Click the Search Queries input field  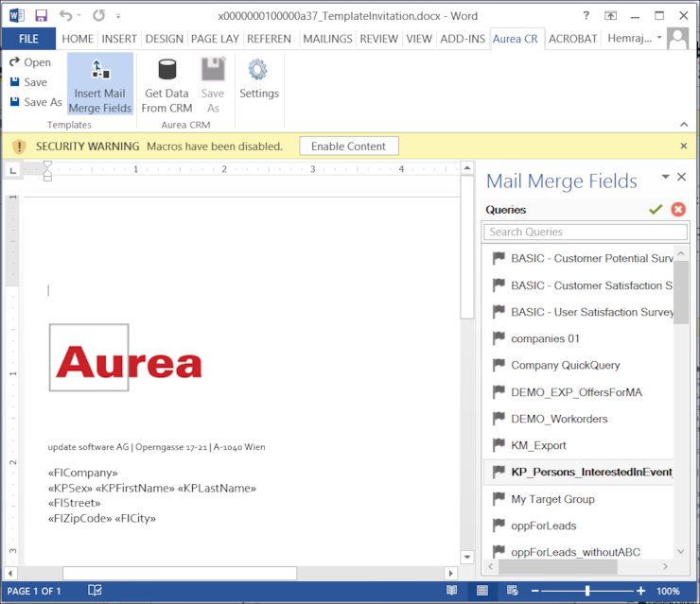(x=586, y=232)
